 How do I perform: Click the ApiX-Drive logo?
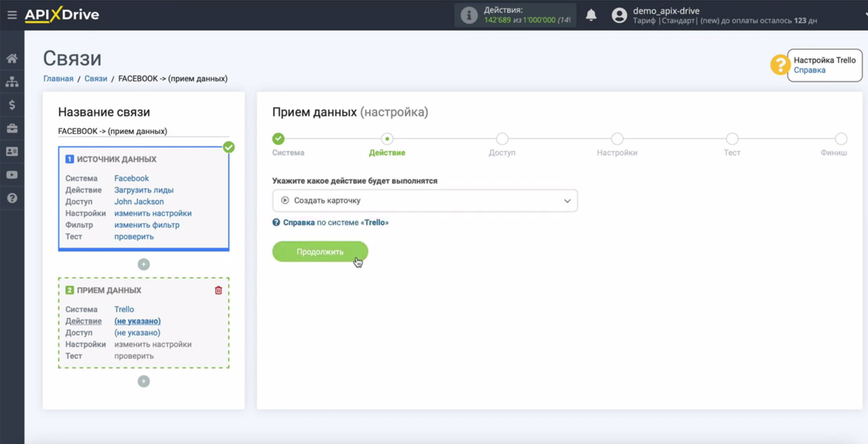[x=62, y=14]
